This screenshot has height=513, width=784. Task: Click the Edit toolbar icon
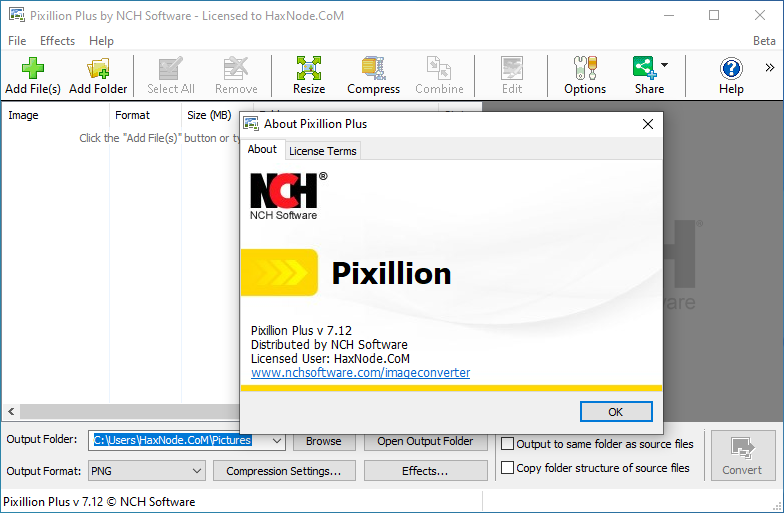pos(512,68)
